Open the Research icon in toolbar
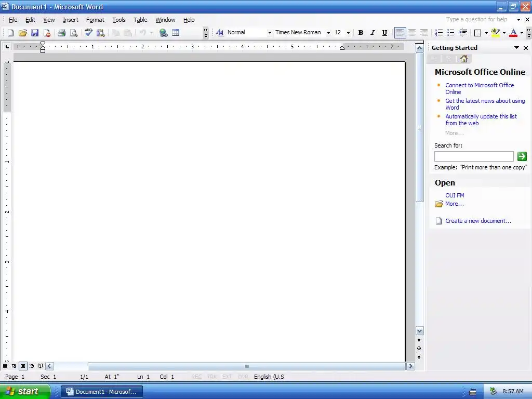The height and width of the screenshot is (399, 532). pyautogui.click(x=100, y=33)
